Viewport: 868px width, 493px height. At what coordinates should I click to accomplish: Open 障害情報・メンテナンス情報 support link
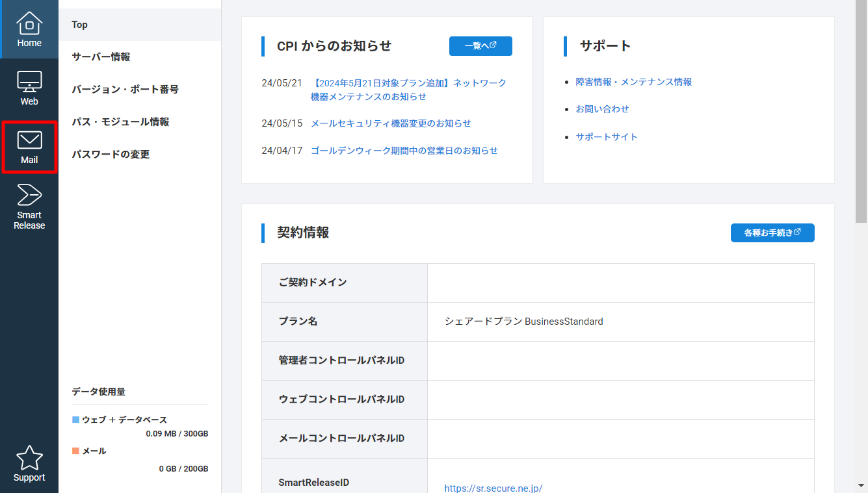coord(633,82)
